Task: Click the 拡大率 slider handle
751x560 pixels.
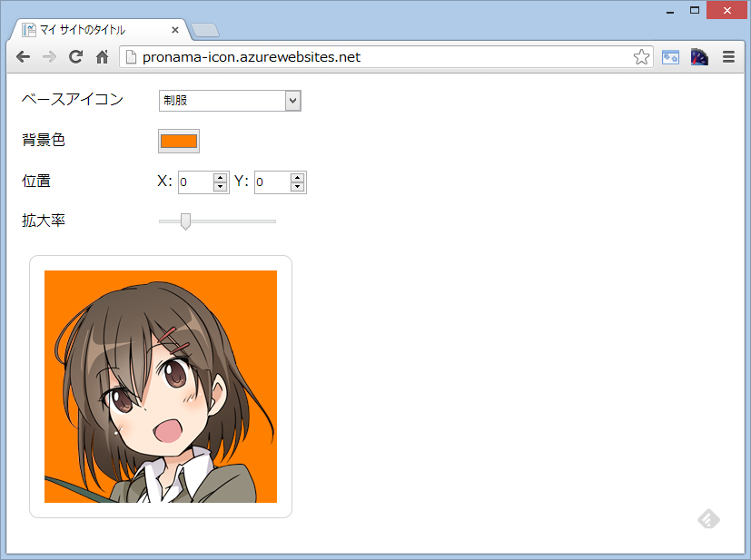Action: [185, 221]
